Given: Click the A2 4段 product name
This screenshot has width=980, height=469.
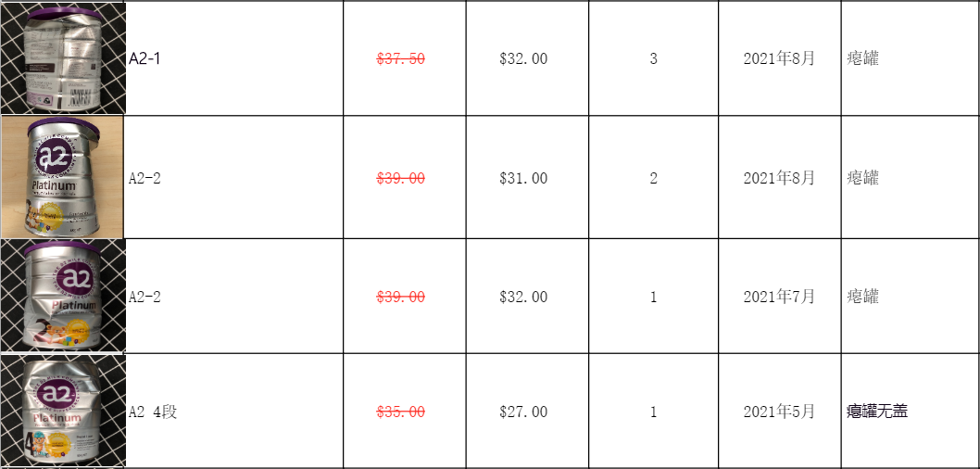Looking at the screenshot, I should click(x=153, y=412).
